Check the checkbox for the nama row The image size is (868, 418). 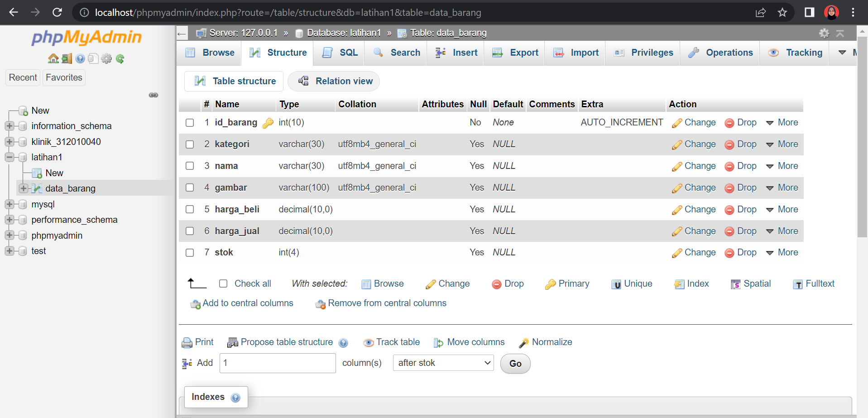tap(190, 166)
